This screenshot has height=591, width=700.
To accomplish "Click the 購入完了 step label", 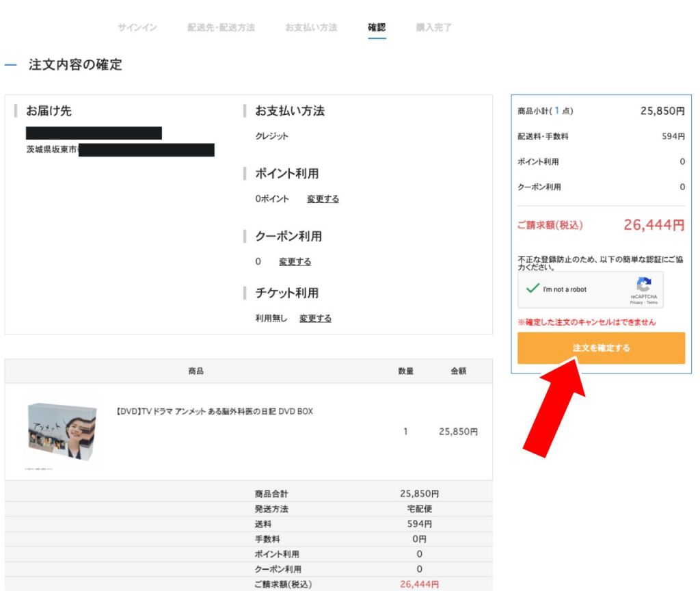I will tap(433, 27).
